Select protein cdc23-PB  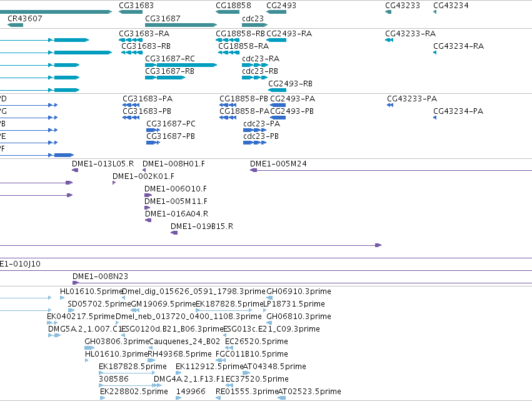[255, 143]
